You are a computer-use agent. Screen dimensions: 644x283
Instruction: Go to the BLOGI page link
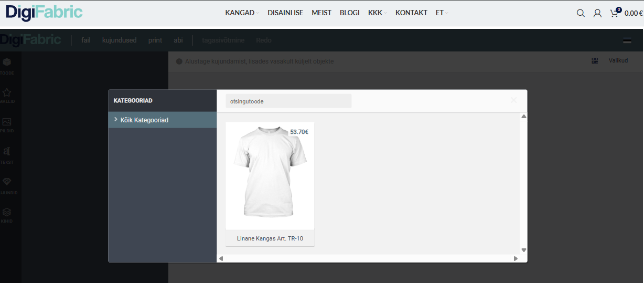[x=349, y=13]
